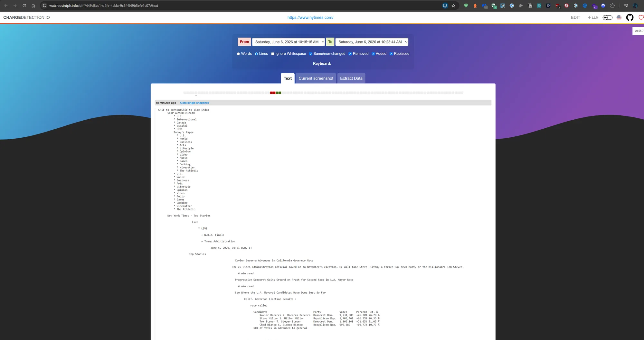Toggle the Added checkbox
The height and width of the screenshot is (340, 644).
(373, 54)
